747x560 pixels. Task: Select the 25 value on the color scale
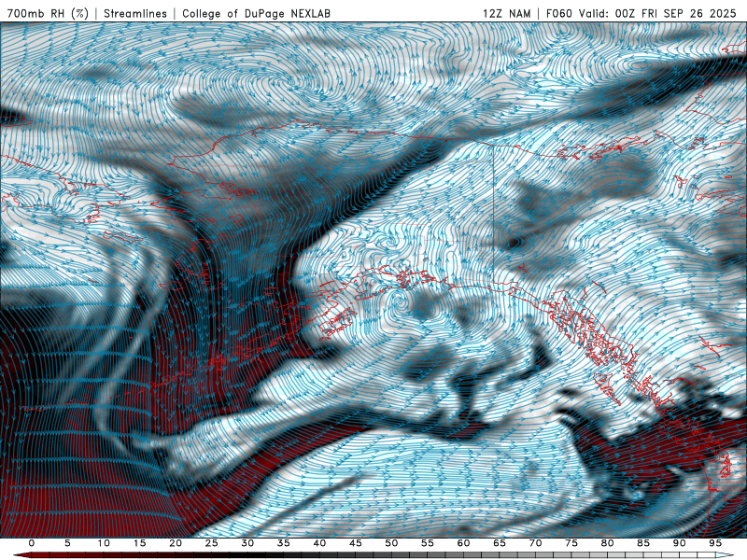pos(212,543)
